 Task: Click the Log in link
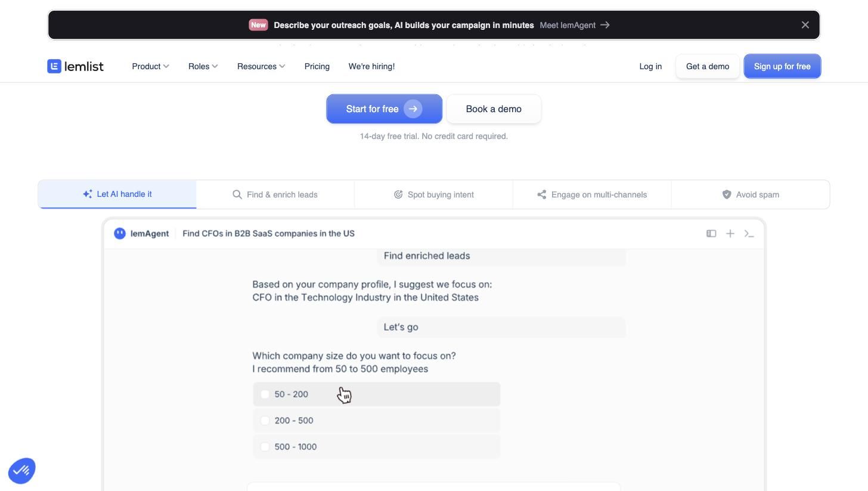(x=650, y=66)
